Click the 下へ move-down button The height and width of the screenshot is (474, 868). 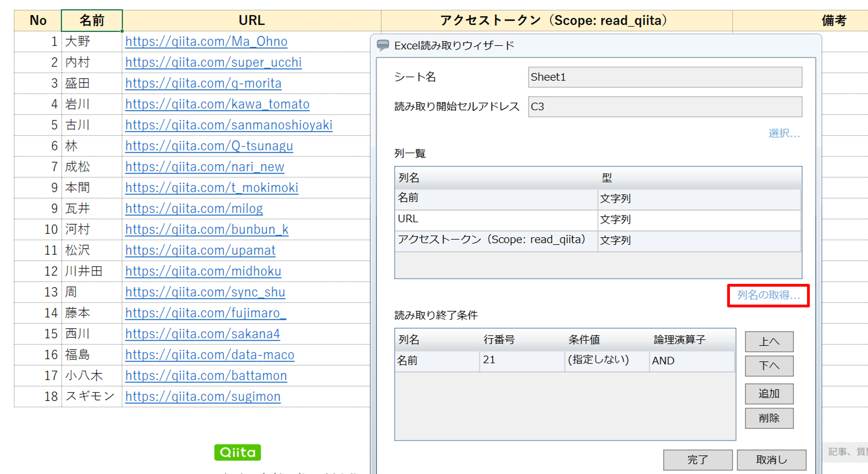(769, 366)
